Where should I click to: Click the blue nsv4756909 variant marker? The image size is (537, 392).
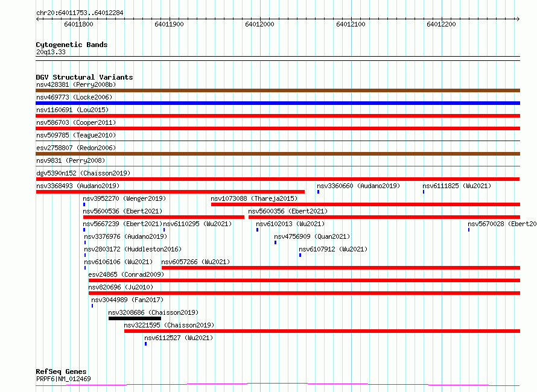(275, 242)
